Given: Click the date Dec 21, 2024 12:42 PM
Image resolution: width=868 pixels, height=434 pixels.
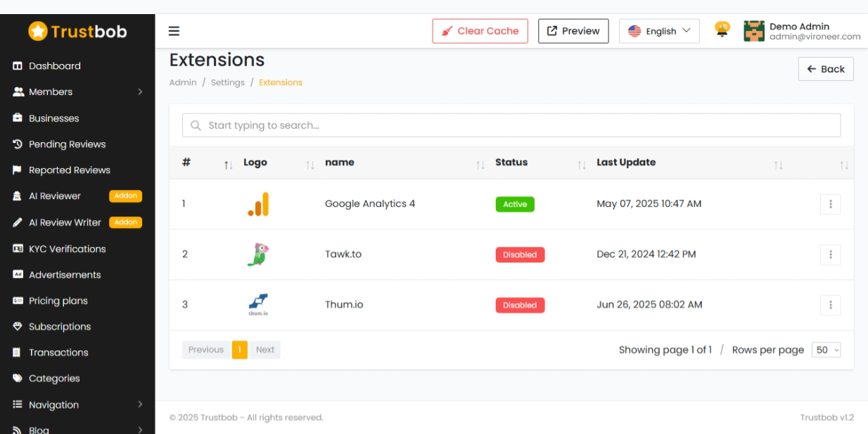Looking at the screenshot, I should tap(646, 254).
